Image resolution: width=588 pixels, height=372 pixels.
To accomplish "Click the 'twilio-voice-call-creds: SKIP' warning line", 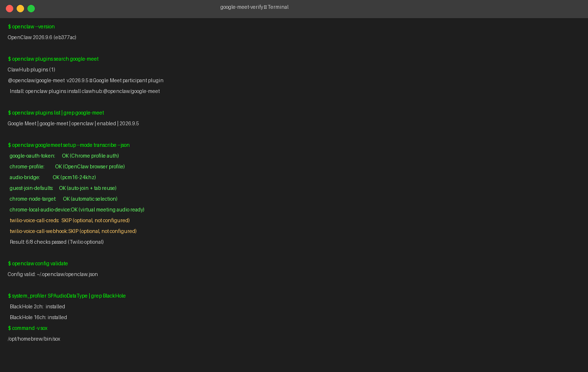I will coord(70,220).
